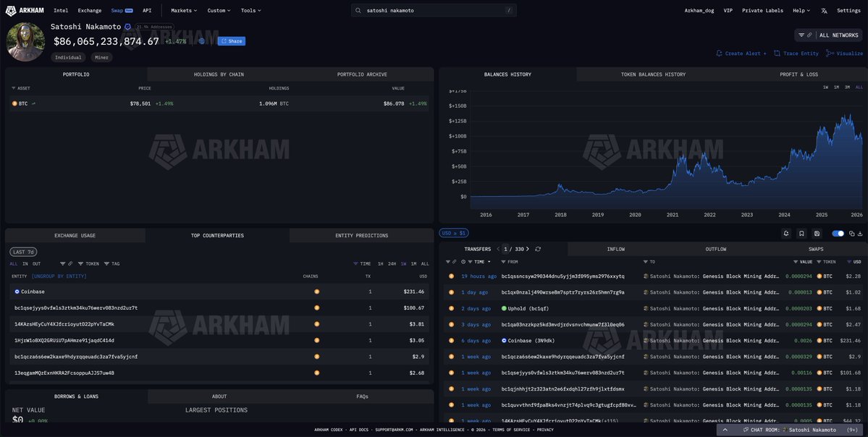Click the globe icon next to the balance
The width and height of the screenshot is (868, 437).
[202, 41]
